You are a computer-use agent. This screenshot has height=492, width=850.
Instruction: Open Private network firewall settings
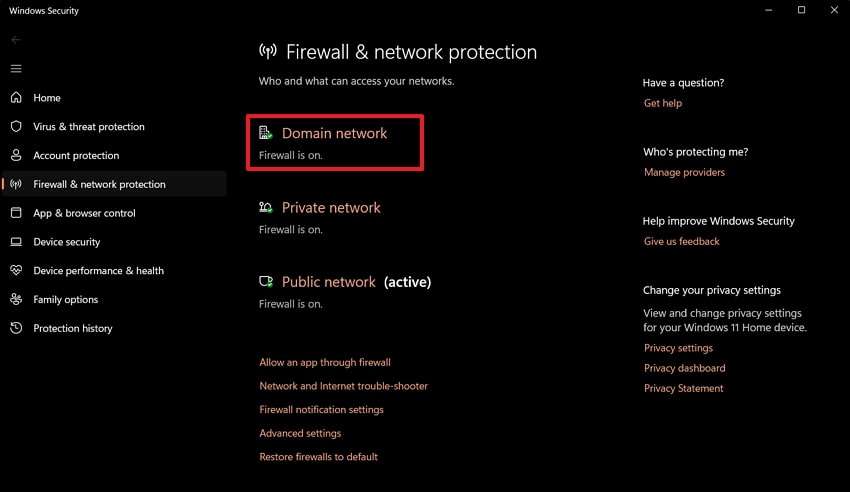(x=331, y=208)
